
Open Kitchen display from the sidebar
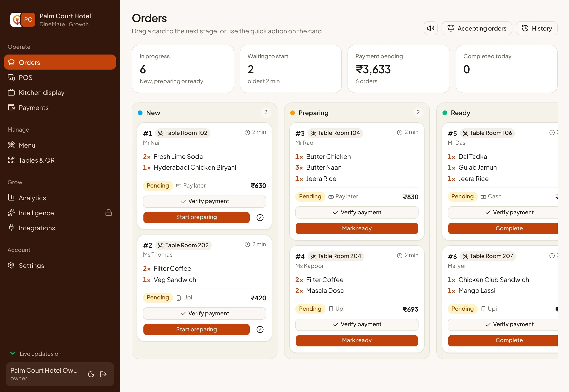(60, 93)
